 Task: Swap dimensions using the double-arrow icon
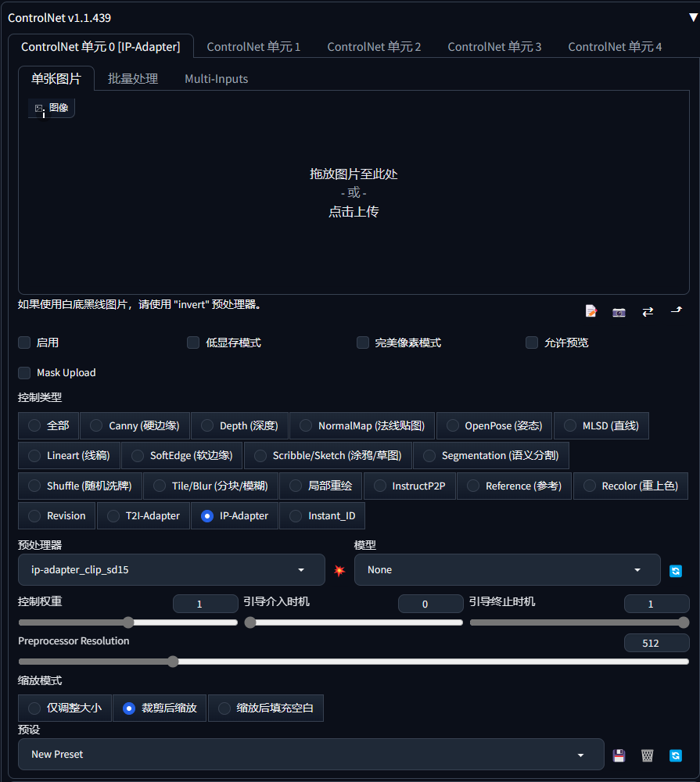click(648, 311)
